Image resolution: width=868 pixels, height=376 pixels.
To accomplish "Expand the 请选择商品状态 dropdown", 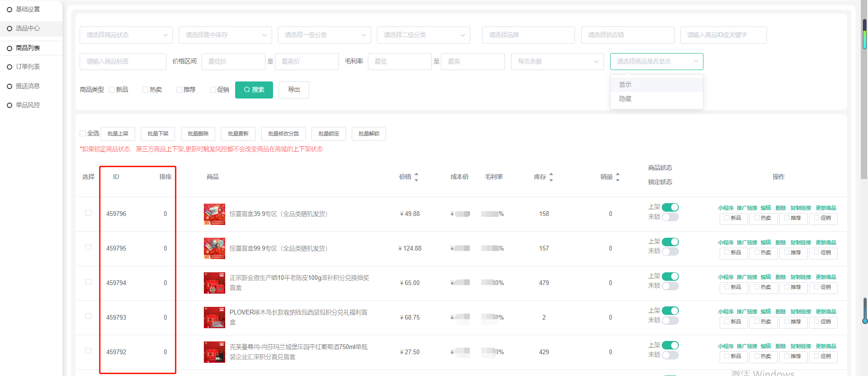I will (x=126, y=35).
